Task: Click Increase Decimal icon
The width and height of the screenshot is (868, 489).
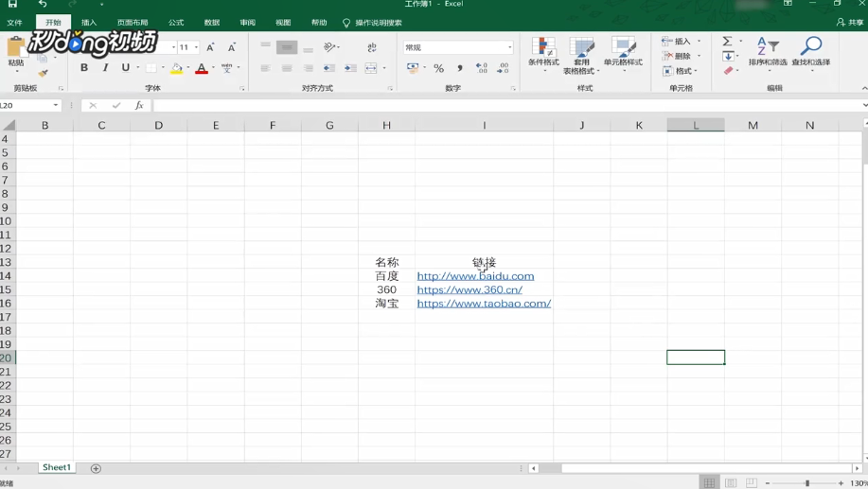Action: pyautogui.click(x=482, y=68)
